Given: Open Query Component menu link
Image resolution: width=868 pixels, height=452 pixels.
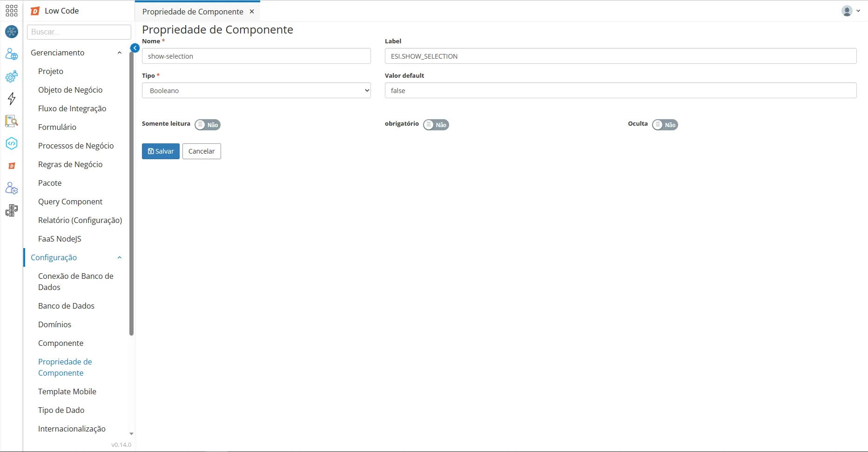Looking at the screenshot, I should pos(70,202).
